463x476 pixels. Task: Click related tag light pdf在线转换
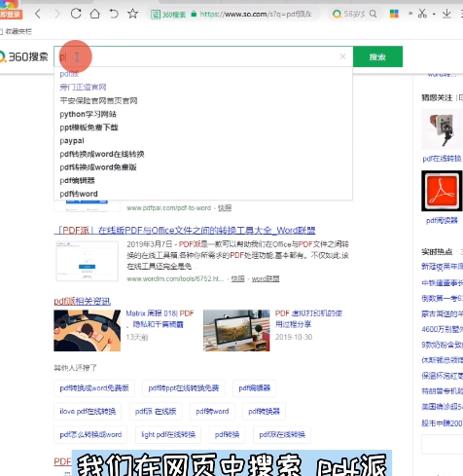point(168,435)
